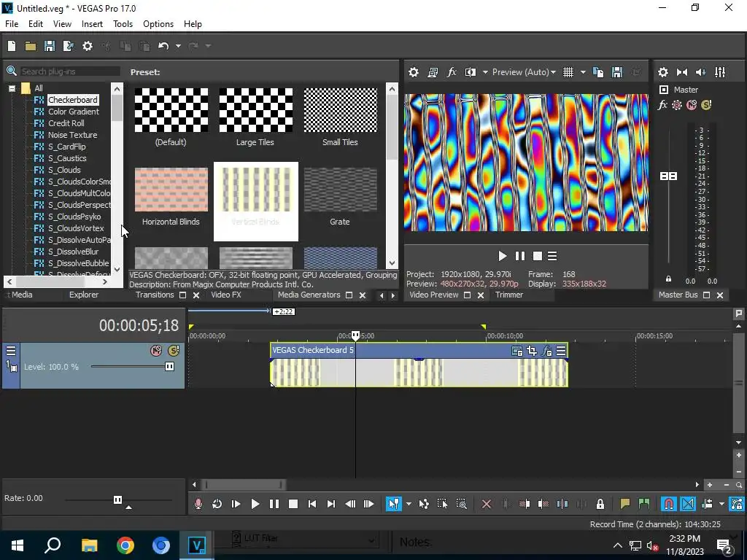Image resolution: width=747 pixels, height=560 pixels.
Task: Open project properties gear in main toolbar
Action: (88, 46)
